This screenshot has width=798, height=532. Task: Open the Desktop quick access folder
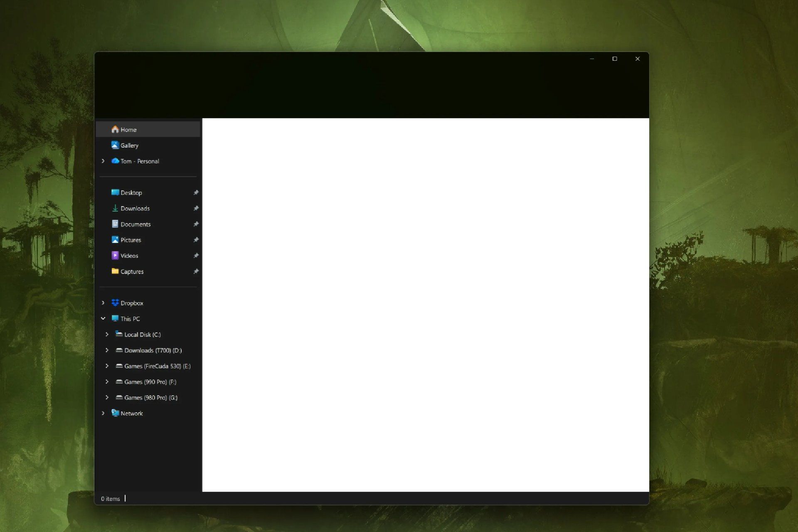point(131,193)
